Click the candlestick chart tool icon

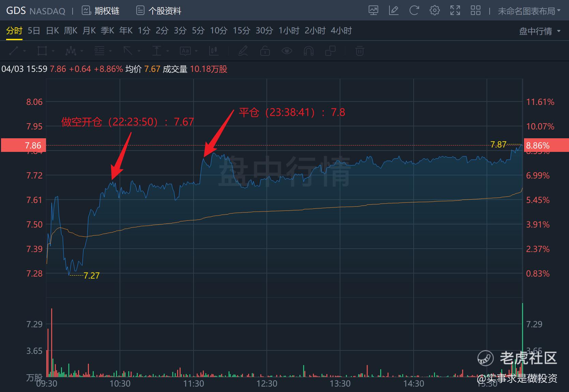point(214,51)
